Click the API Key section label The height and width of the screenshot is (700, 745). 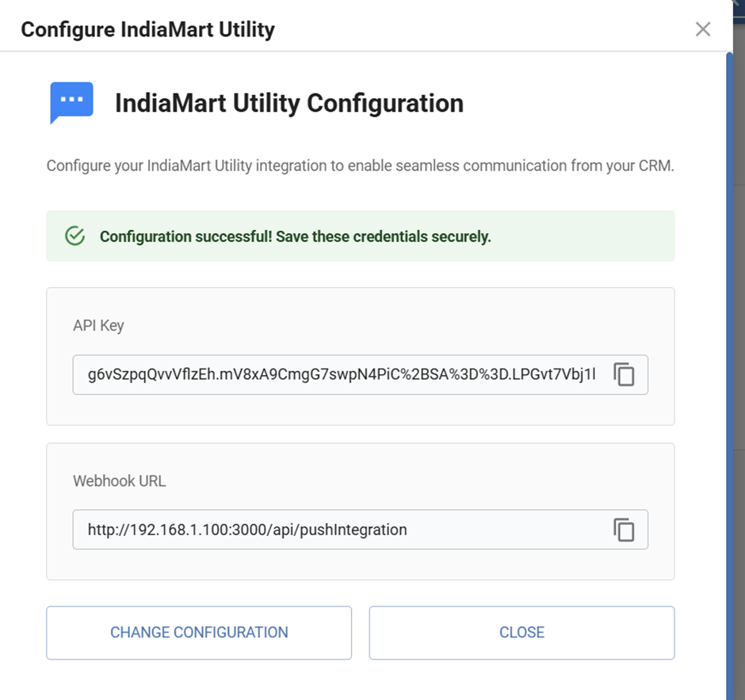[x=98, y=325]
